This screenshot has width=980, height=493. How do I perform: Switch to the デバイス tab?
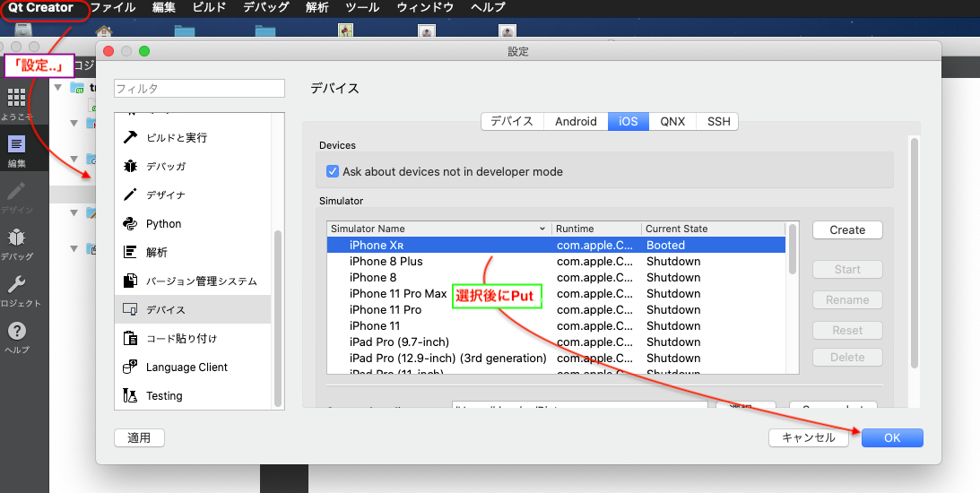pyautogui.click(x=513, y=121)
